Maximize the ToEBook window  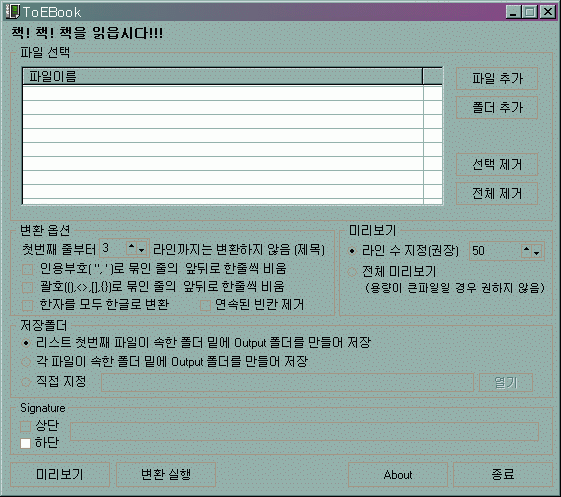530,12
